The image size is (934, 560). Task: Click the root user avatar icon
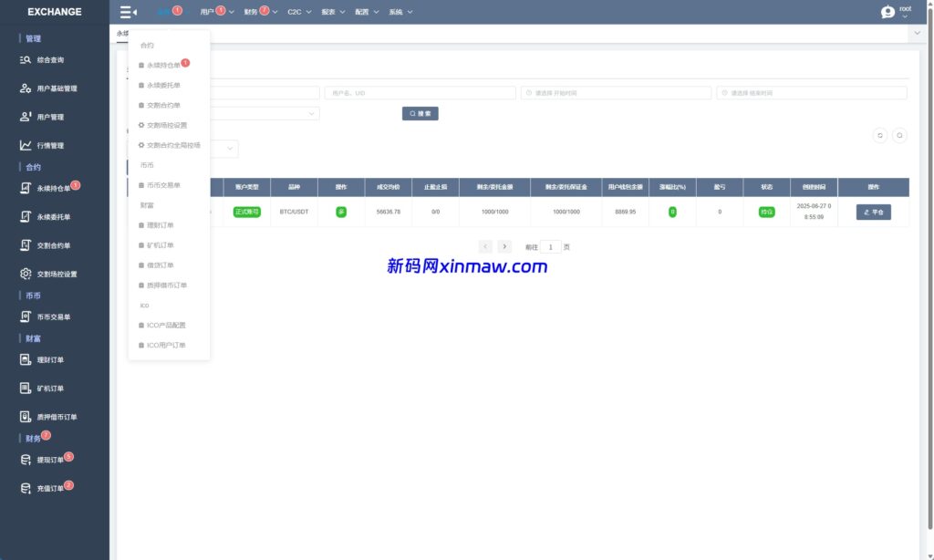pos(887,12)
